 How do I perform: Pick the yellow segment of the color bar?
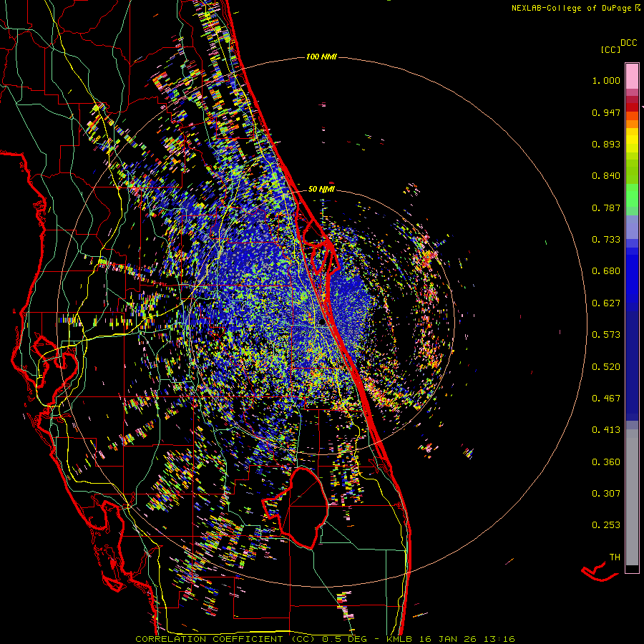point(632,142)
